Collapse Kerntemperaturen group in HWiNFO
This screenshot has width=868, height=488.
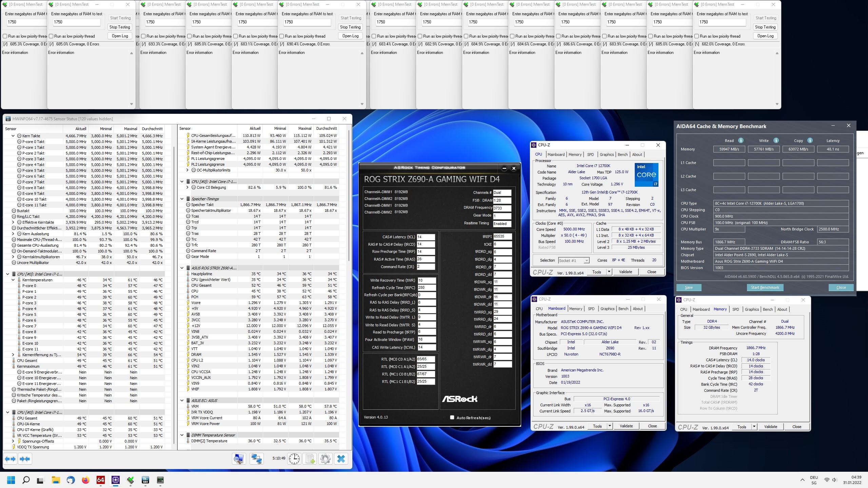tap(13, 280)
